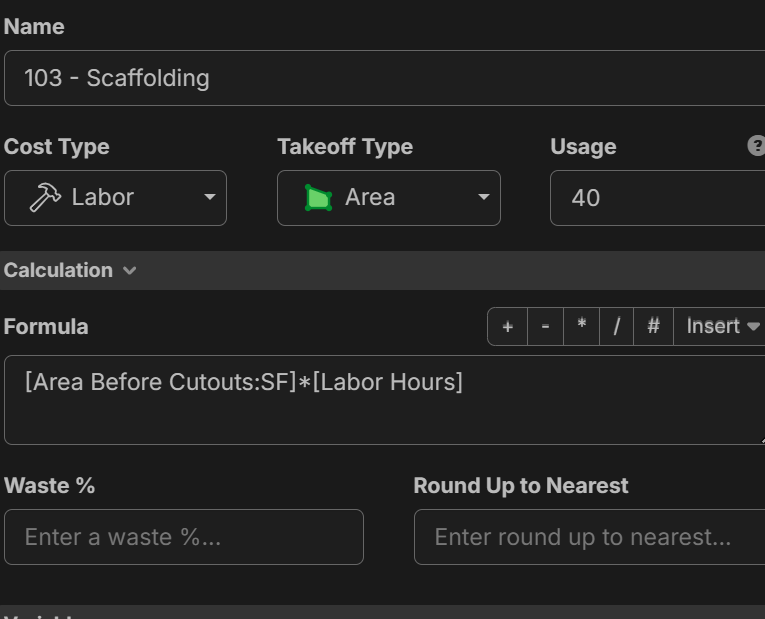Viewport: 765px width, 619px height.
Task: Open the Insert dropdown menu
Action: (722, 327)
